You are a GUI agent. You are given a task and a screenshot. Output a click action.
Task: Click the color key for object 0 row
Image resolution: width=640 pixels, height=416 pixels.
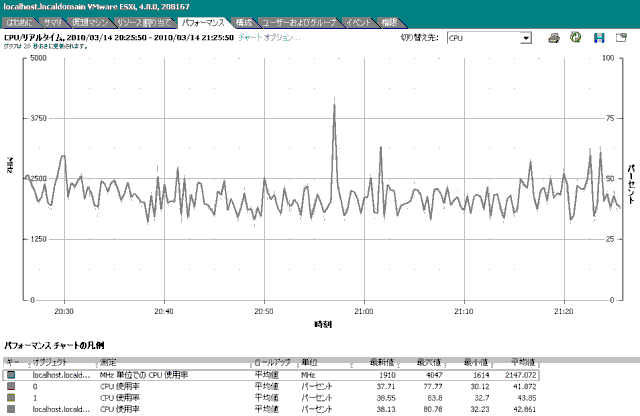pyautogui.click(x=12, y=385)
